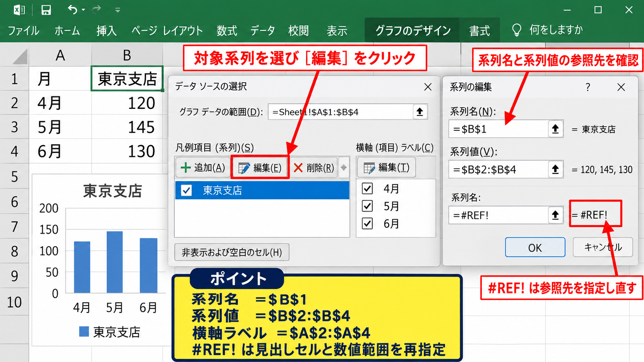Click the グラフ データの範囲 input field
644x362 pixels.
click(x=340, y=112)
